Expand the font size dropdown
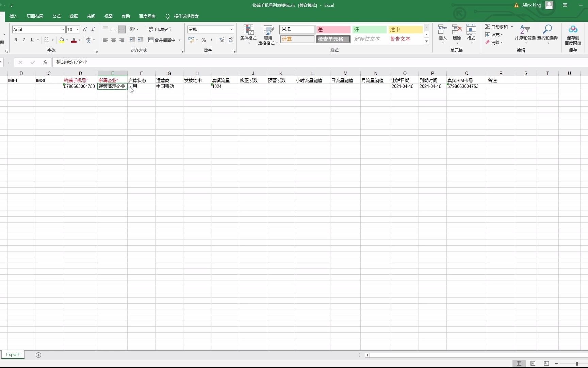The image size is (588, 368). [78, 30]
